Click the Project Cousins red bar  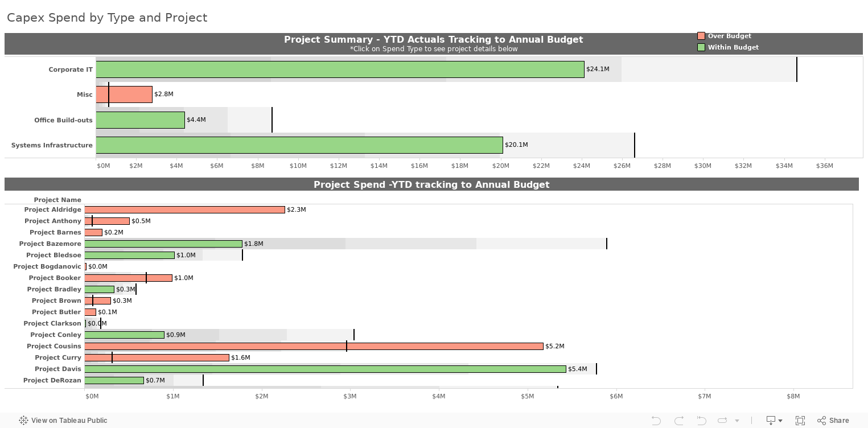point(314,346)
